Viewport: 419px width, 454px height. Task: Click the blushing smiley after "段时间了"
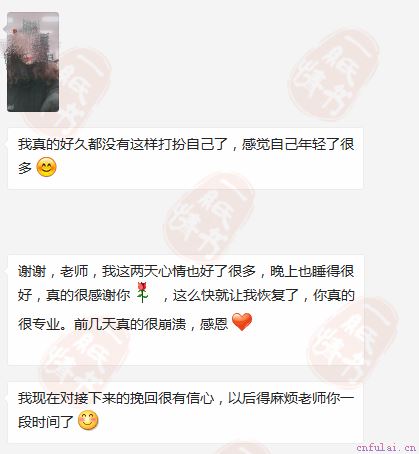tap(88, 420)
